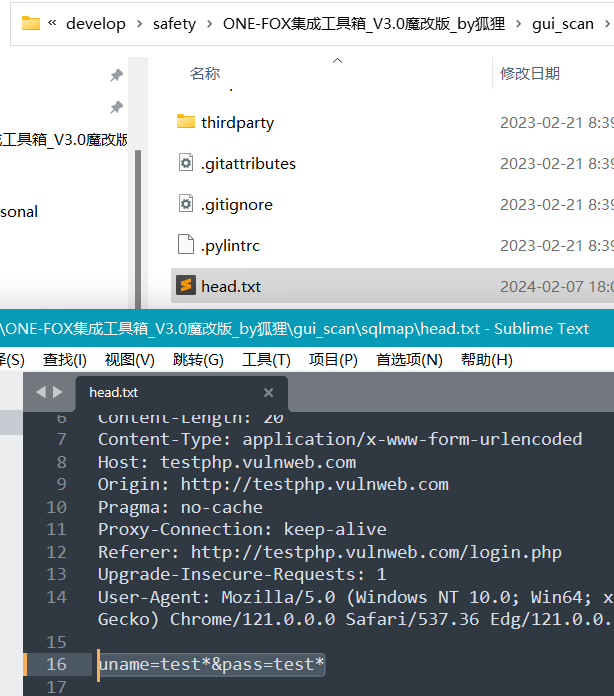Viewport: 614px width, 696px height.
Task: Go to the gui_scan breadcrumb folder
Action: pyautogui.click(x=563, y=24)
